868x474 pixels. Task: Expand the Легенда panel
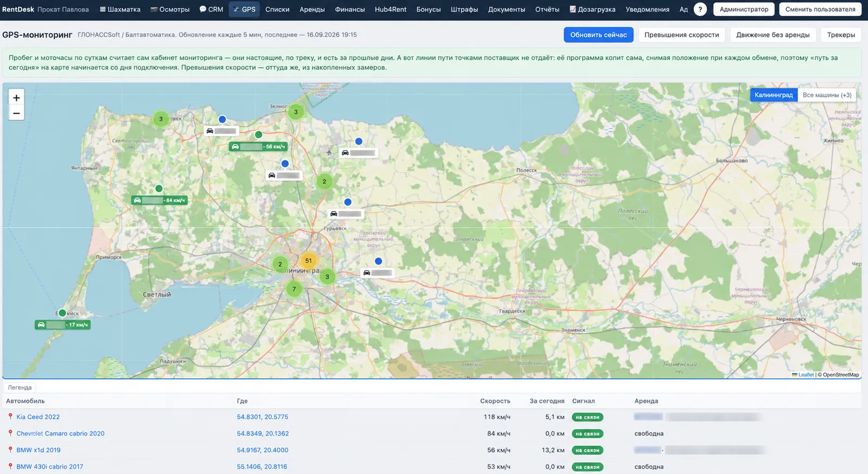pos(20,387)
